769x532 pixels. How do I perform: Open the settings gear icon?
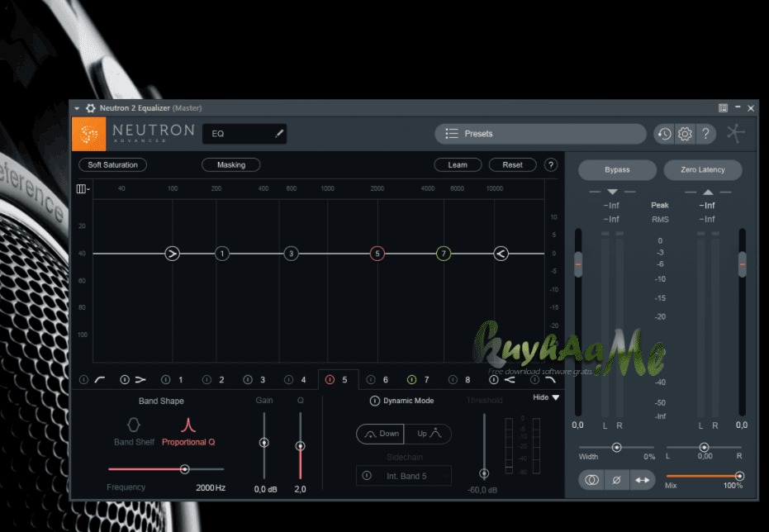pyautogui.click(x=685, y=134)
